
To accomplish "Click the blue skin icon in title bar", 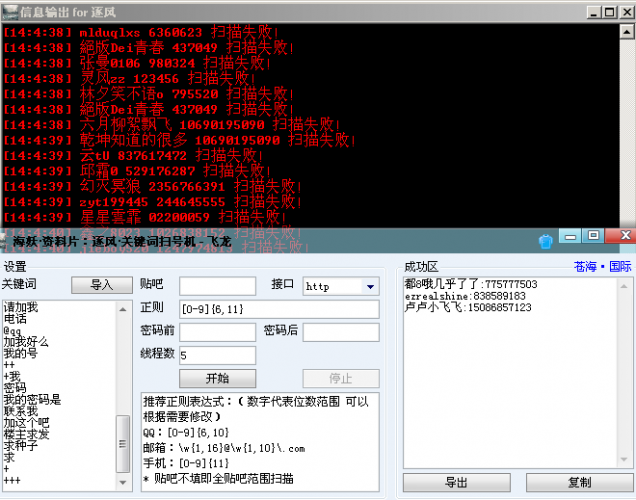I will [x=545, y=241].
